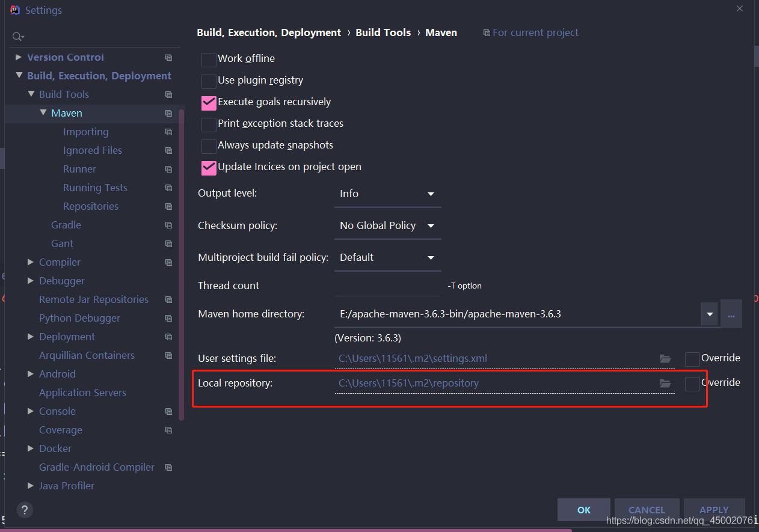Image resolution: width=759 pixels, height=532 pixels.
Task: Uncheck Update Indices on project open
Action: pos(209,168)
